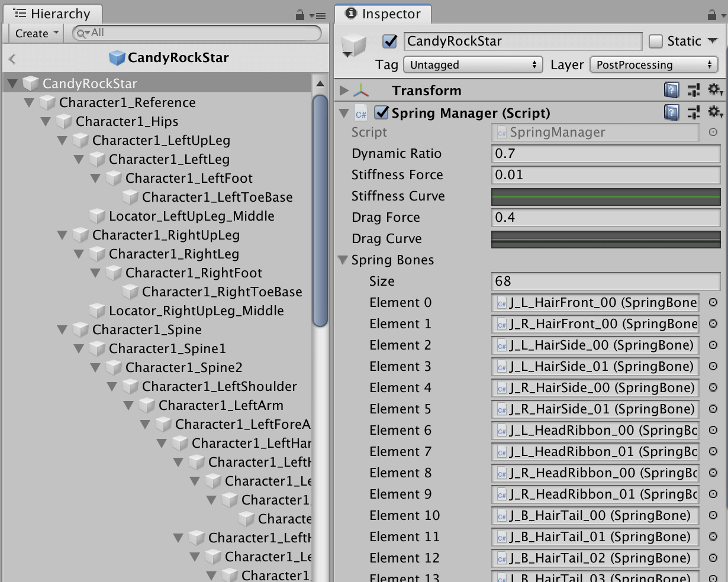Select the Hierarchy tab
This screenshot has width=728, height=582.
[x=52, y=14]
